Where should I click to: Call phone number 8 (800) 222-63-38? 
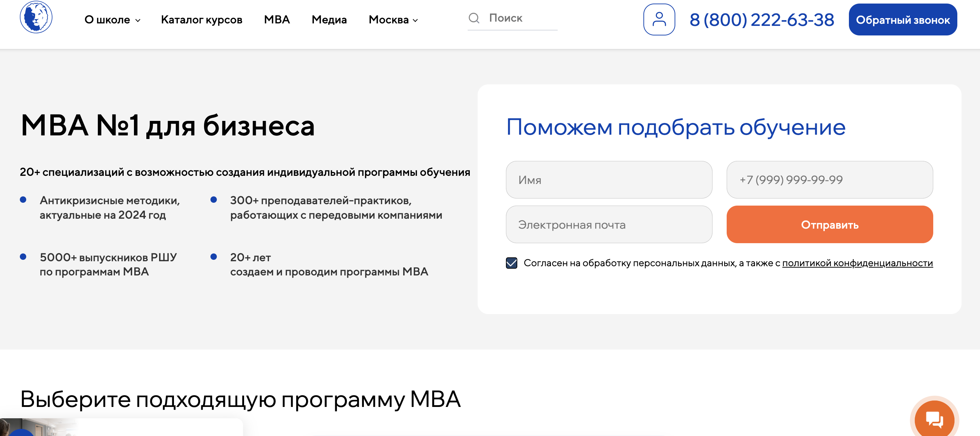762,20
